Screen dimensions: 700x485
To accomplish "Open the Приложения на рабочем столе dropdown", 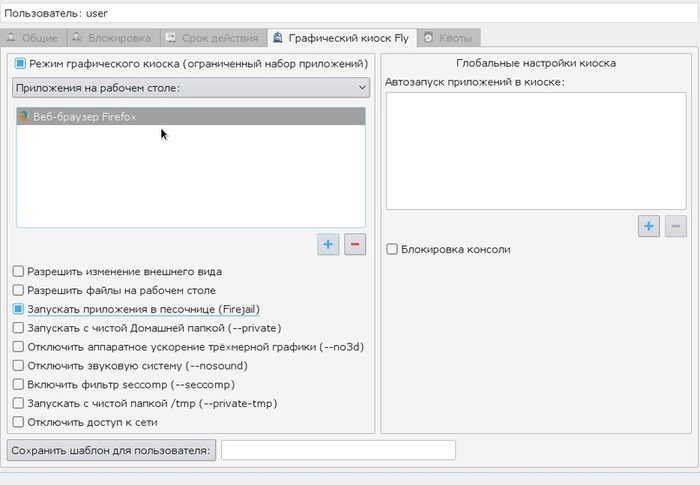I will (191, 88).
